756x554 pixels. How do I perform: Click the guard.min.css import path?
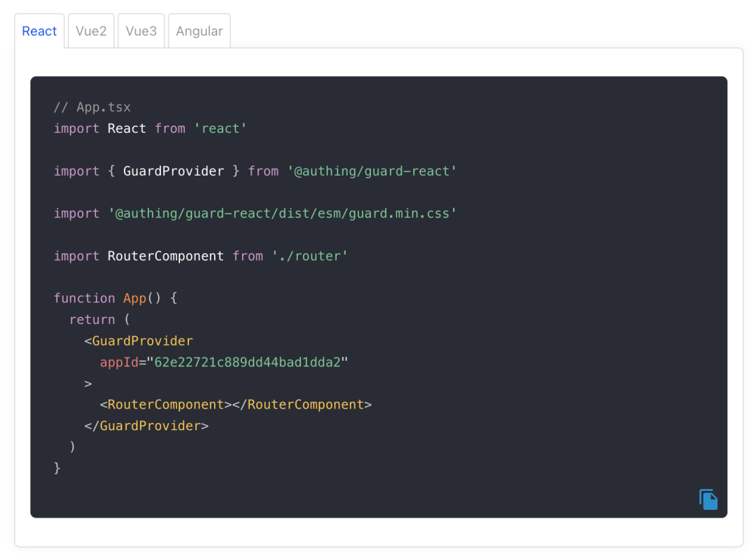283,213
